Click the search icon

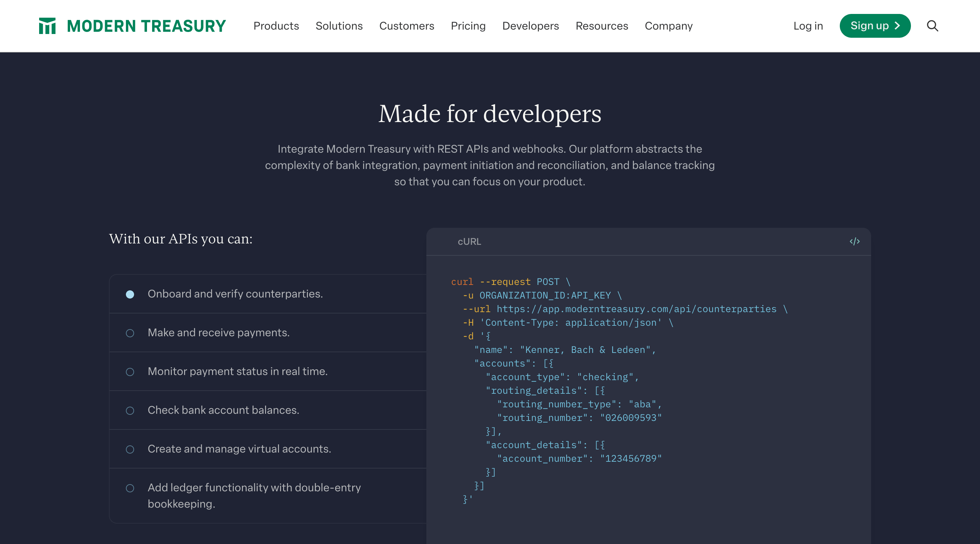click(932, 26)
